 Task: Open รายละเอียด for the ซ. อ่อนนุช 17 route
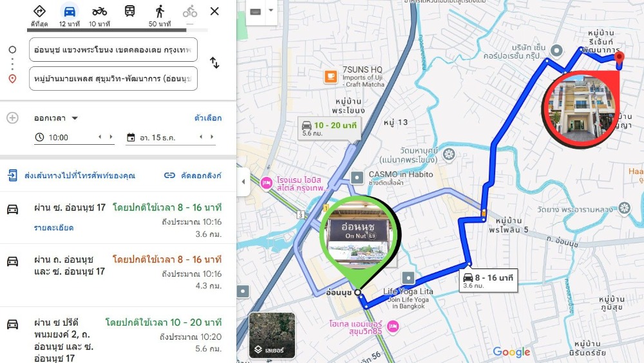(x=54, y=228)
